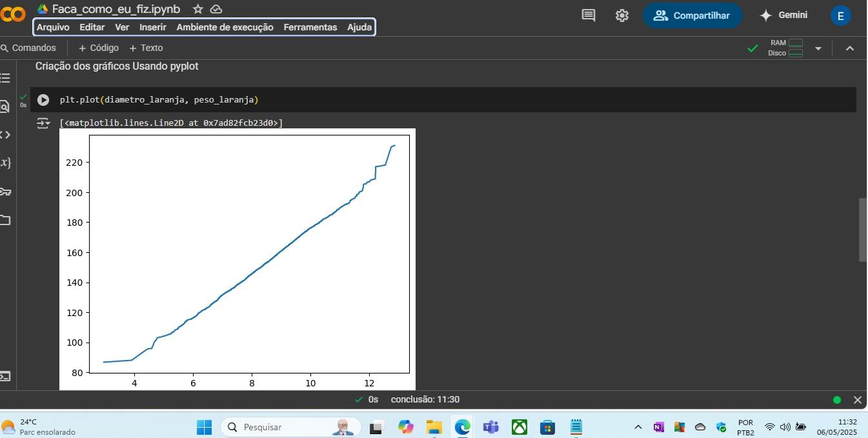Open the settings gear icon
Image resolution: width=868 pixels, height=438 pixels.
coord(622,15)
